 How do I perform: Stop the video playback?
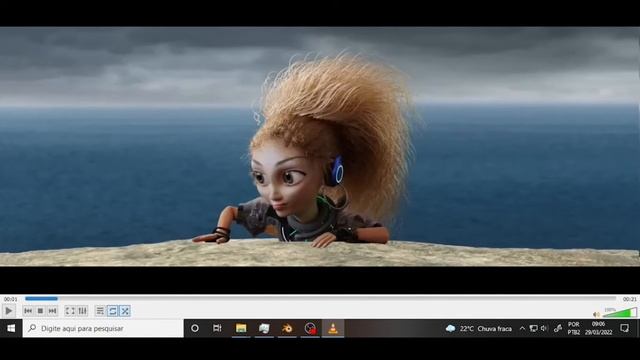point(40,311)
